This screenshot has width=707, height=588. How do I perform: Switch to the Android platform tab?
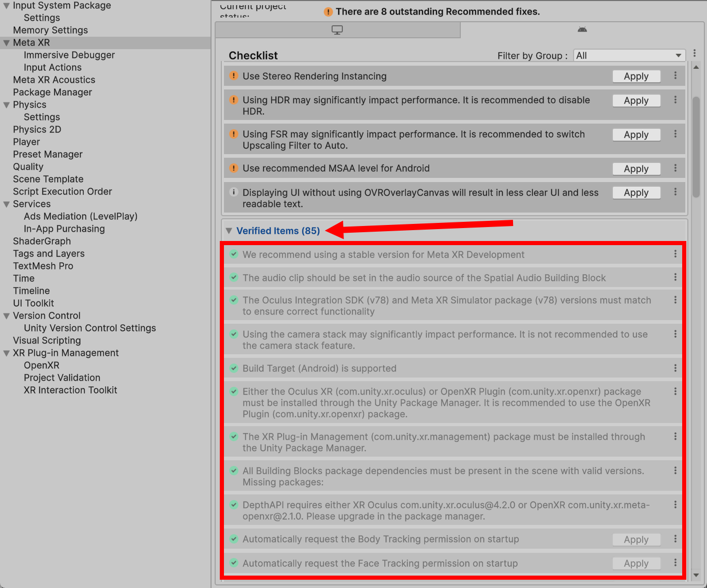point(582,30)
